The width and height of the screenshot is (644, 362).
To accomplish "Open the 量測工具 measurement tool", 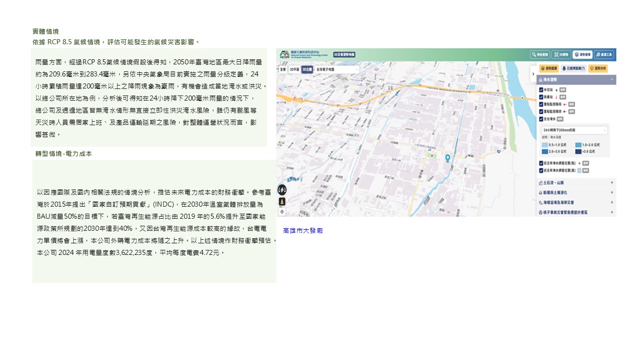I will (604, 55).
